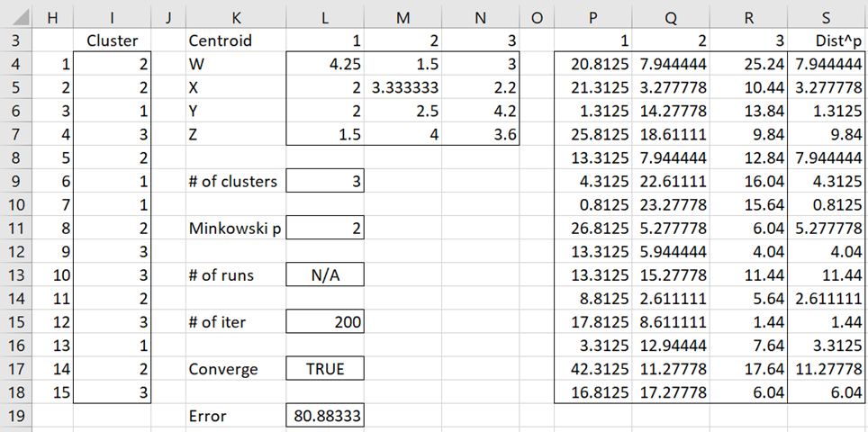Click the Centroid label cell

coord(234,40)
